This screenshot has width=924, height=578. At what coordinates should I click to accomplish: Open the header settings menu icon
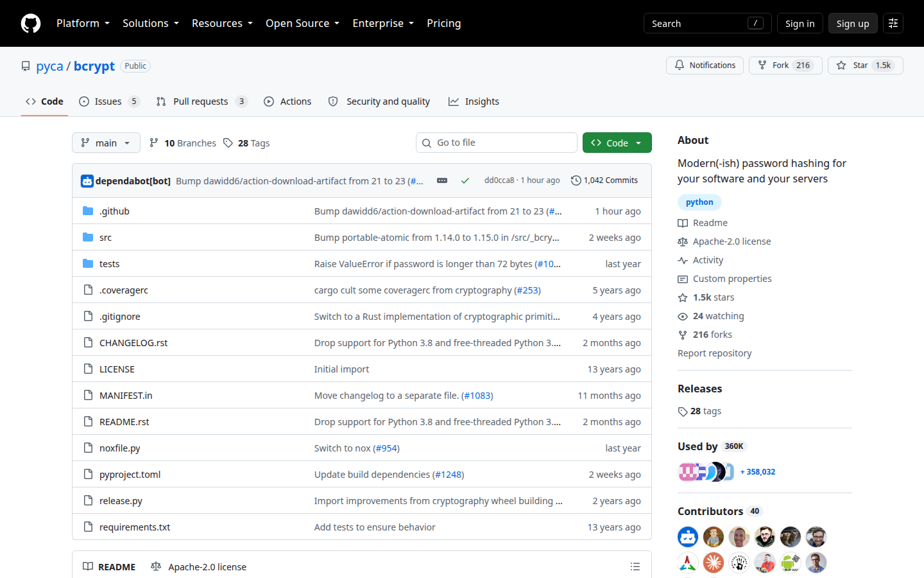[x=893, y=23]
